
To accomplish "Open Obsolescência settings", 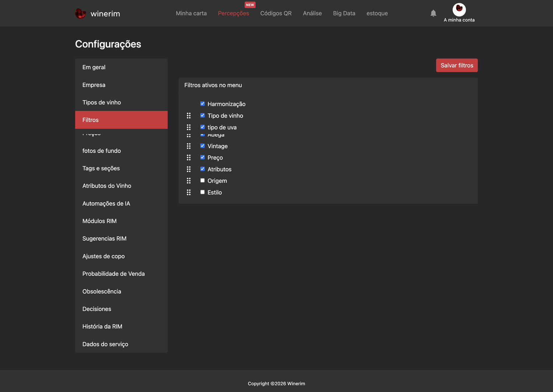I will pos(121,291).
